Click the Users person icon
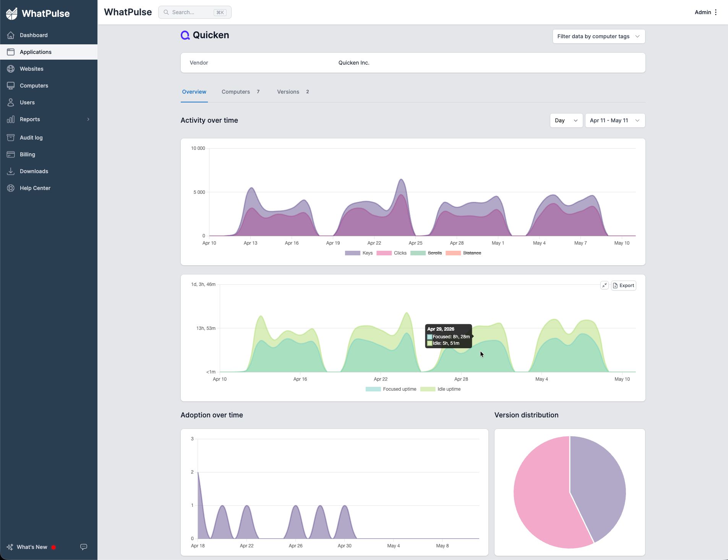The height and width of the screenshot is (560, 728). 11,102
